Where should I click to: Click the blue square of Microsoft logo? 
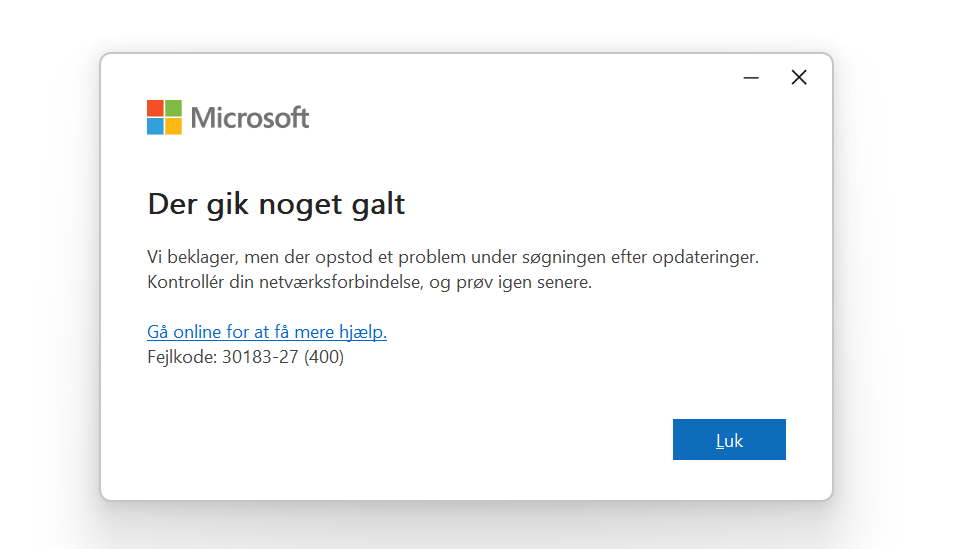156,126
